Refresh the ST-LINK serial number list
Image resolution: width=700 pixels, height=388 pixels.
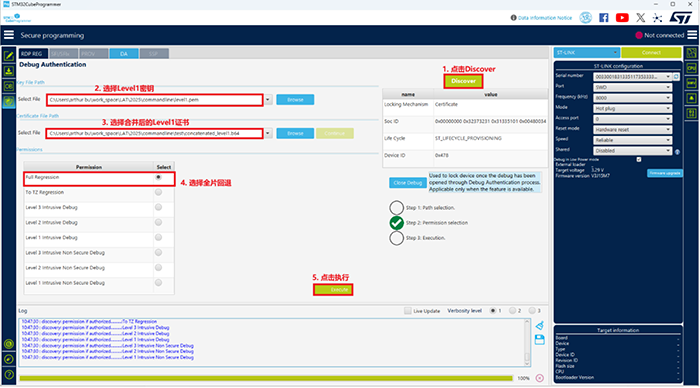point(676,77)
